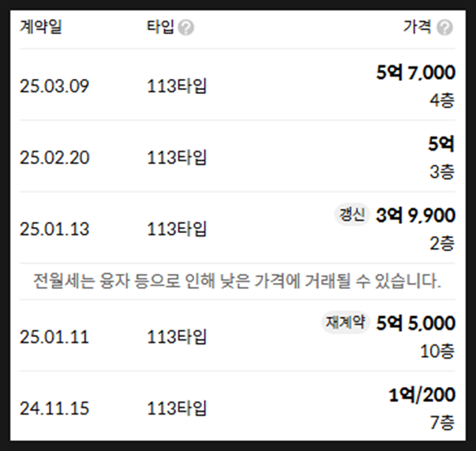Open the 25.01.11 contract row
Viewport: 476px width, 451px height.
coord(237,335)
